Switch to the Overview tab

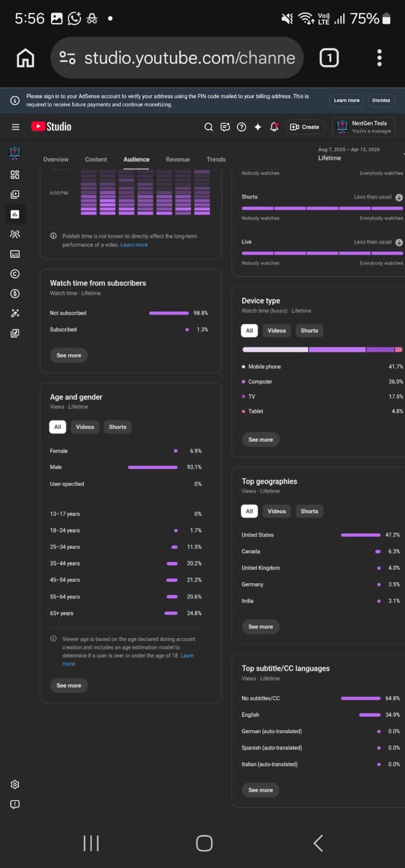(56, 159)
